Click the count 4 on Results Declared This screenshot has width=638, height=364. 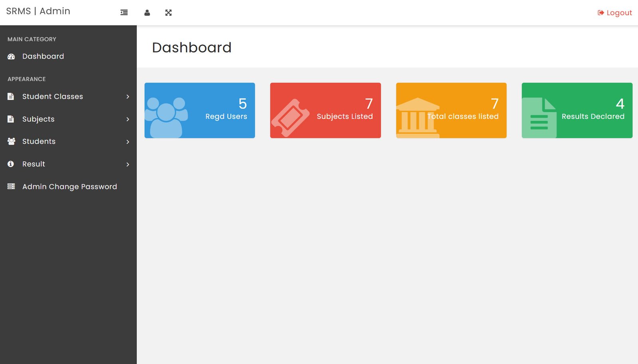click(620, 104)
